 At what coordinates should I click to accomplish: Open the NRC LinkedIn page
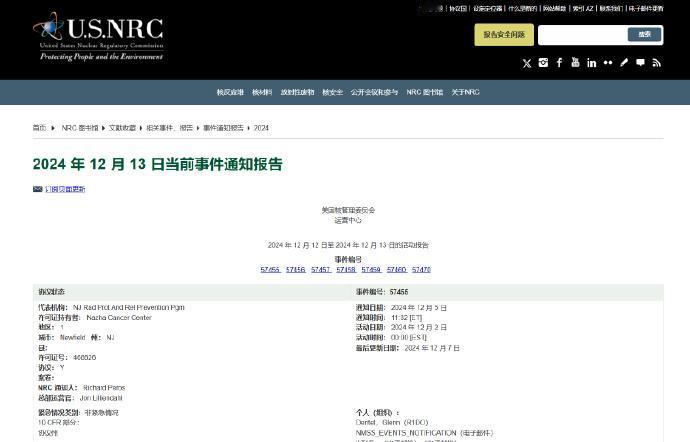pos(591,63)
